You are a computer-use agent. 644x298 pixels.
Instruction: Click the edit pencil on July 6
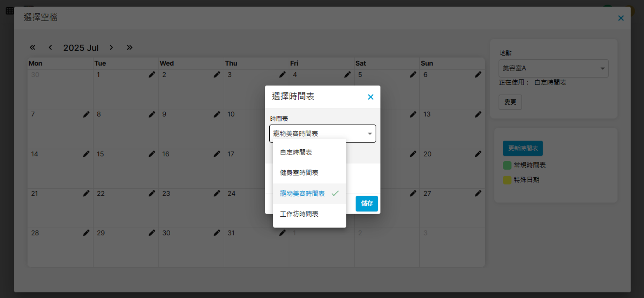478,75
